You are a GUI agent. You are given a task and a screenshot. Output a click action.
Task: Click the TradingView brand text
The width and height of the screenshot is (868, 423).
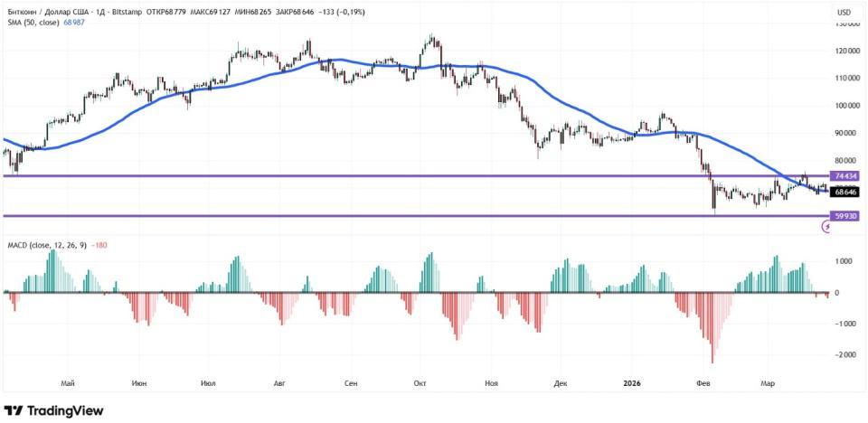point(64,411)
